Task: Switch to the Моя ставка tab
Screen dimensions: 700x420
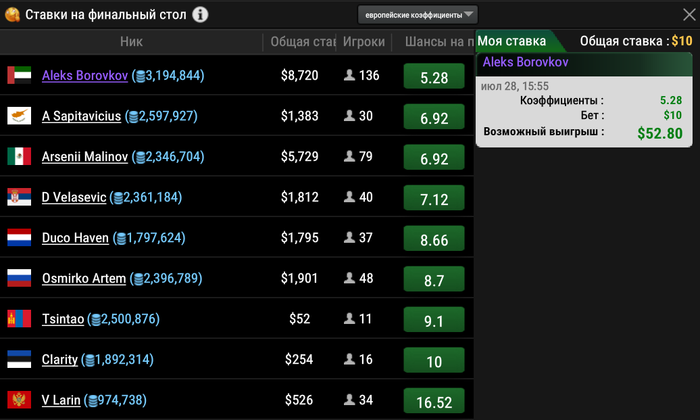Action: (x=512, y=41)
